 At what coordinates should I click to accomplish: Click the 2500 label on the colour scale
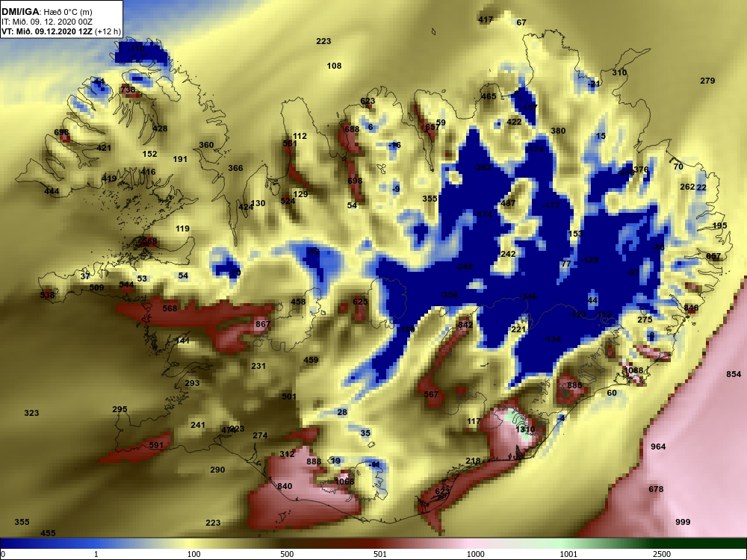point(662,554)
